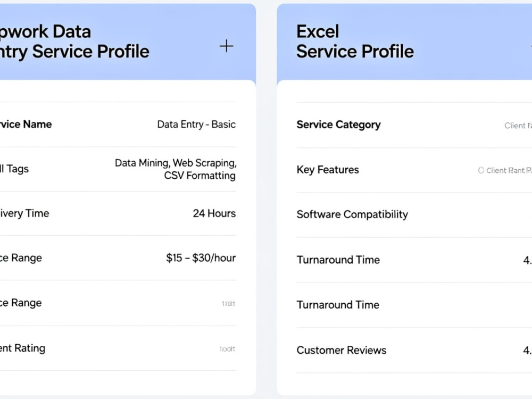Select the Client Rant radio circle
532x399 pixels.
coord(481,170)
